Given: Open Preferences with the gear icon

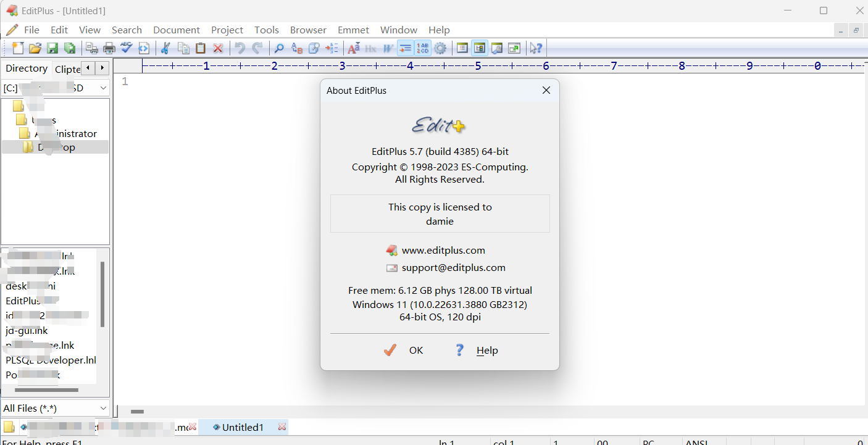Looking at the screenshot, I should [440, 48].
